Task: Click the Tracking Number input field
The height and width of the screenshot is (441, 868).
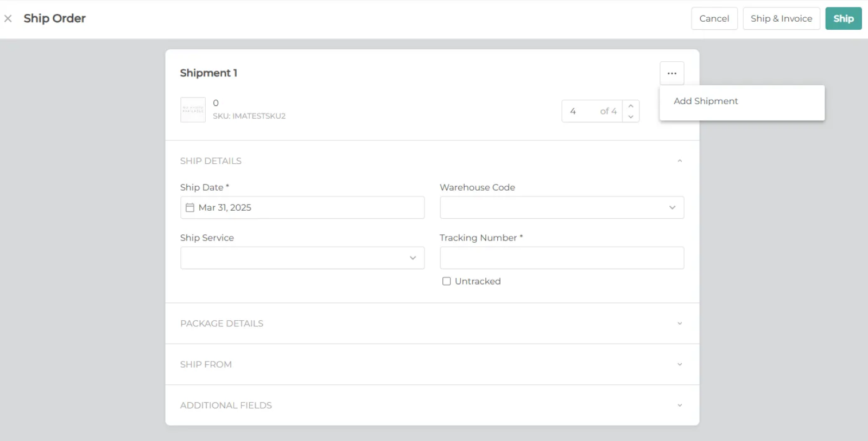Action: click(561, 258)
